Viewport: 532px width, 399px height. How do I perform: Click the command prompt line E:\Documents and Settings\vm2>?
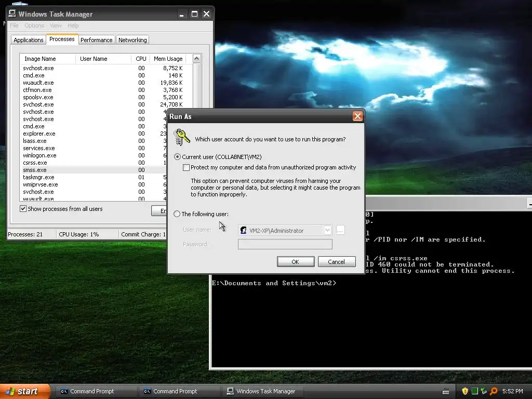click(274, 283)
